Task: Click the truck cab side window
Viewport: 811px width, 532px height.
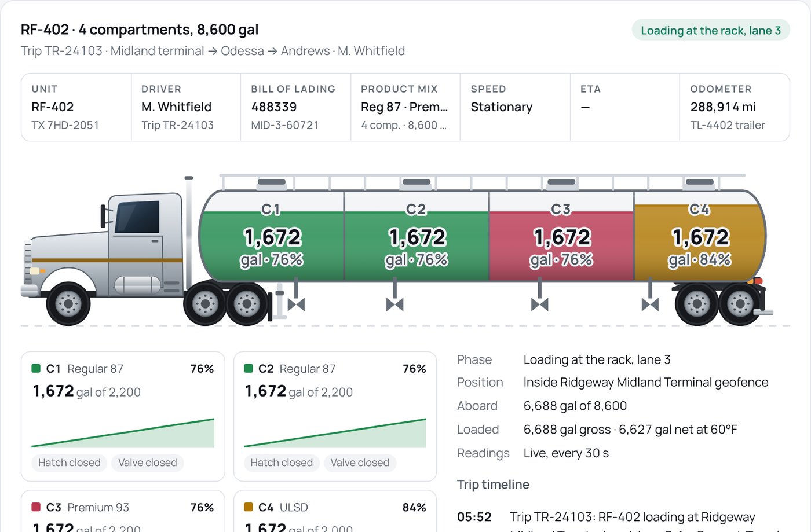Action: (137, 217)
